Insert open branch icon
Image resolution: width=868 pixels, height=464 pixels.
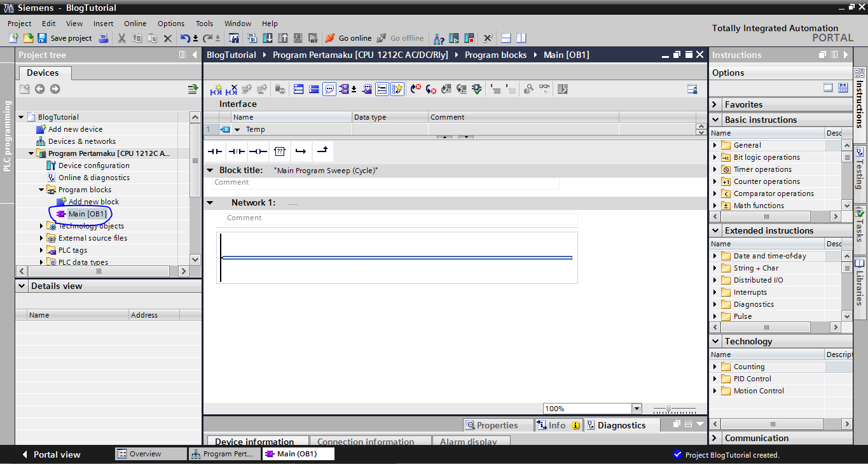coord(301,151)
